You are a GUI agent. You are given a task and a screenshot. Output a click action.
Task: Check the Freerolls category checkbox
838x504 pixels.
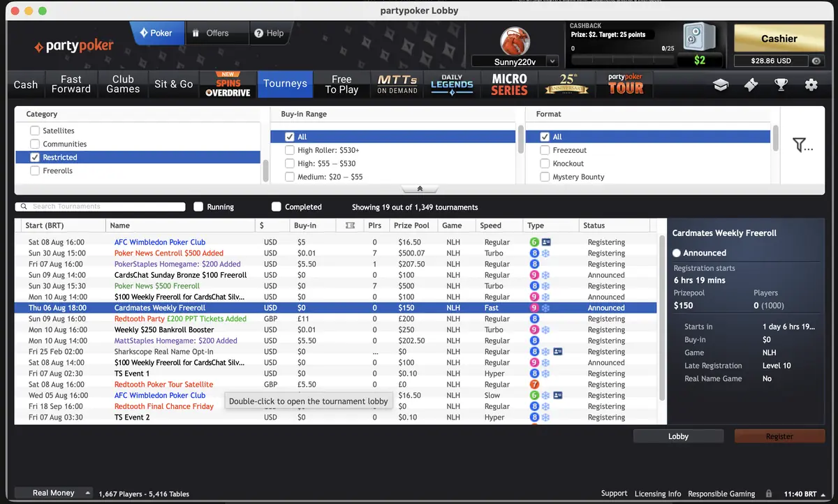(34, 170)
